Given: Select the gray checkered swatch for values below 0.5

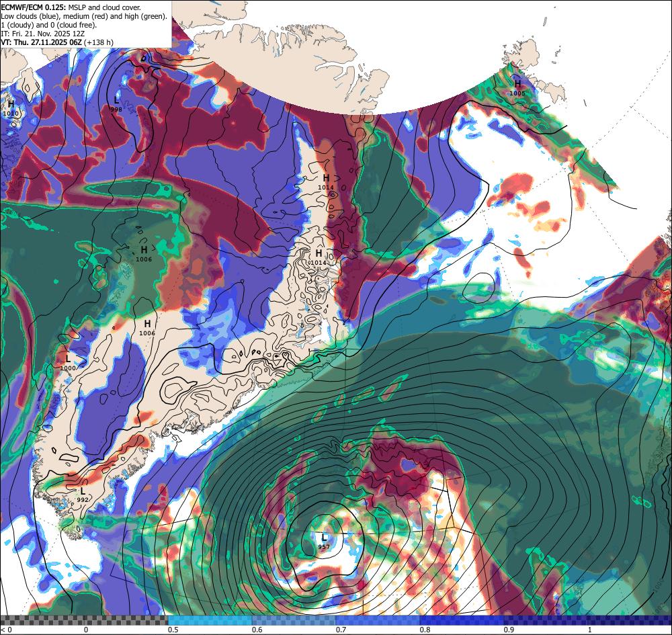Looking at the screenshot, I should (x=84, y=620).
